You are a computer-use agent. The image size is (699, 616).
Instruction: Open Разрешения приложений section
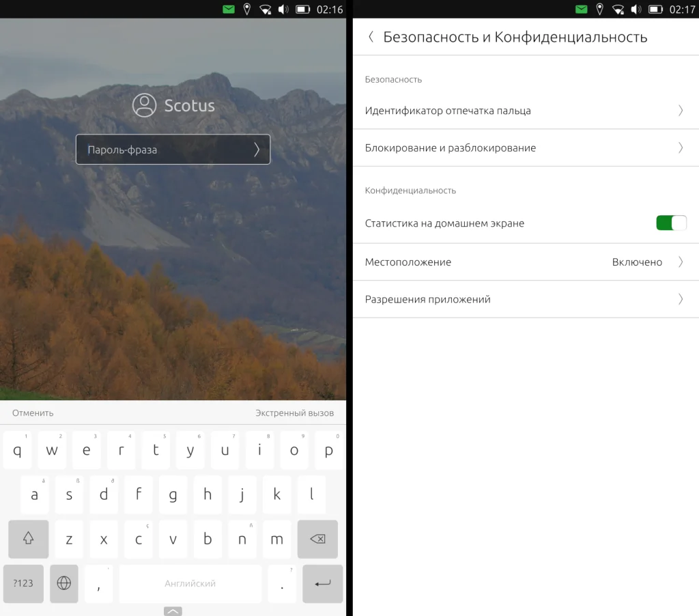coord(526,299)
